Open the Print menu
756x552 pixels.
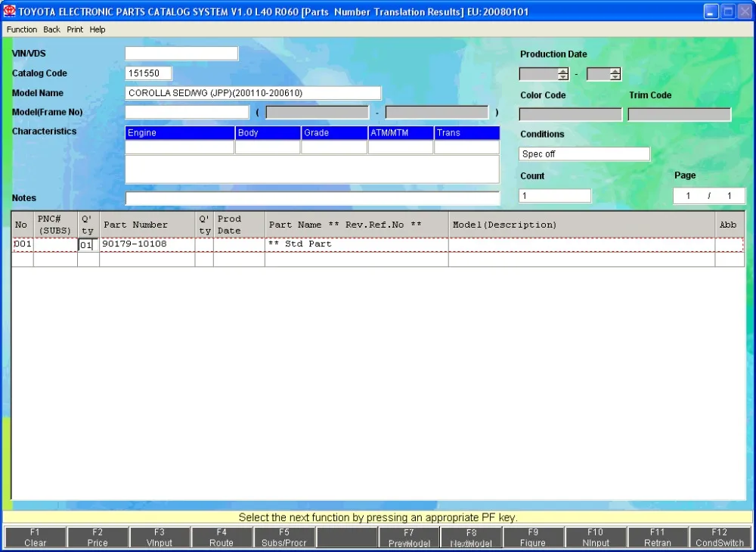(x=75, y=29)
